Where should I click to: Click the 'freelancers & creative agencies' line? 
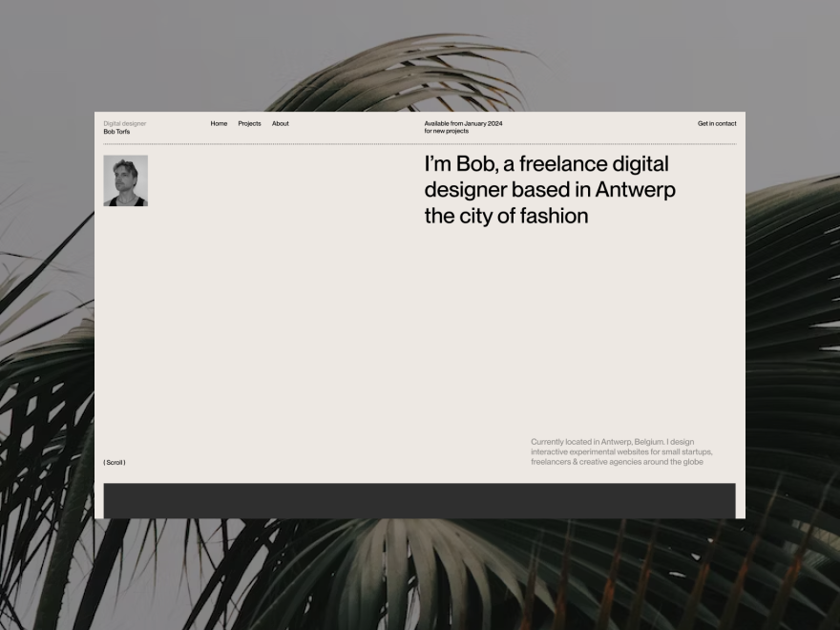click(617, 462)
